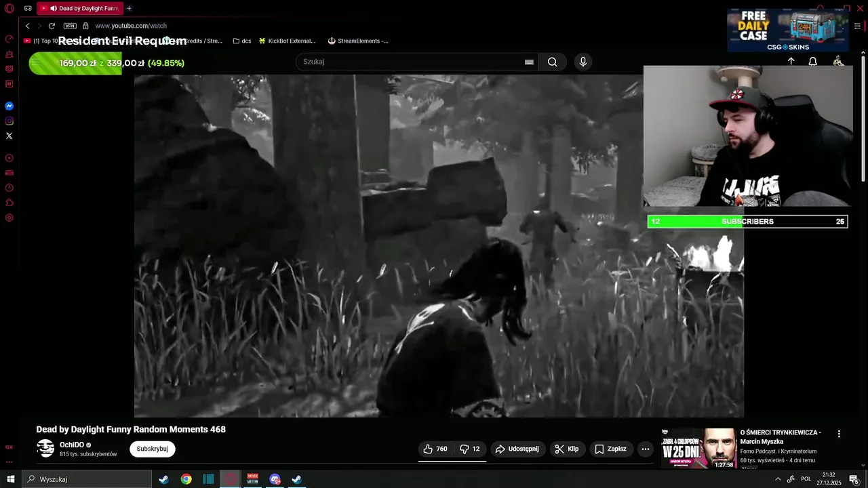Toggle the VPN badge in address bar
Viewport: 868px width, 488px height.
[x=70, y=26]
